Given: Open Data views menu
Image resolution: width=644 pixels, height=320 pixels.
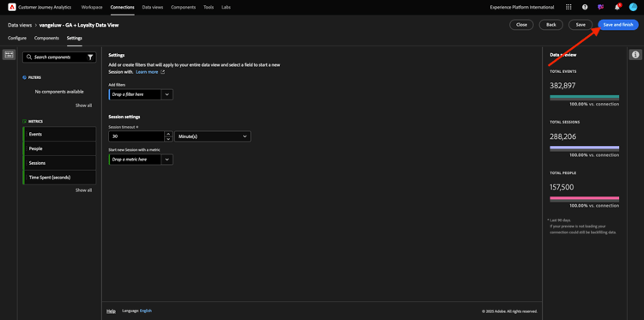Looking at the screenshot, I should 152,8.
